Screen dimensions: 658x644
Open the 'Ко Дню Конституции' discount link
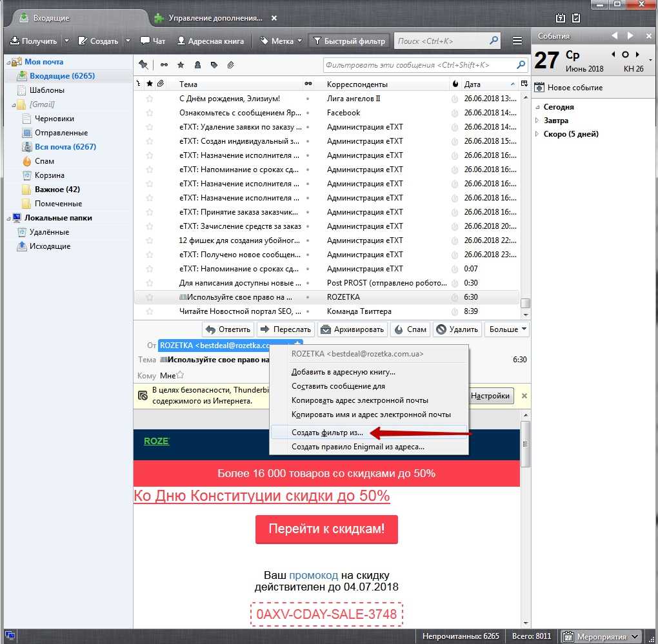[261, 496]
